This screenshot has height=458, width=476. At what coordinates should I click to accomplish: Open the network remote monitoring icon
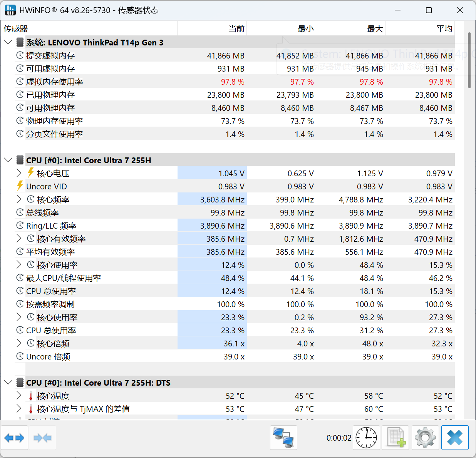tap(283, 438)
